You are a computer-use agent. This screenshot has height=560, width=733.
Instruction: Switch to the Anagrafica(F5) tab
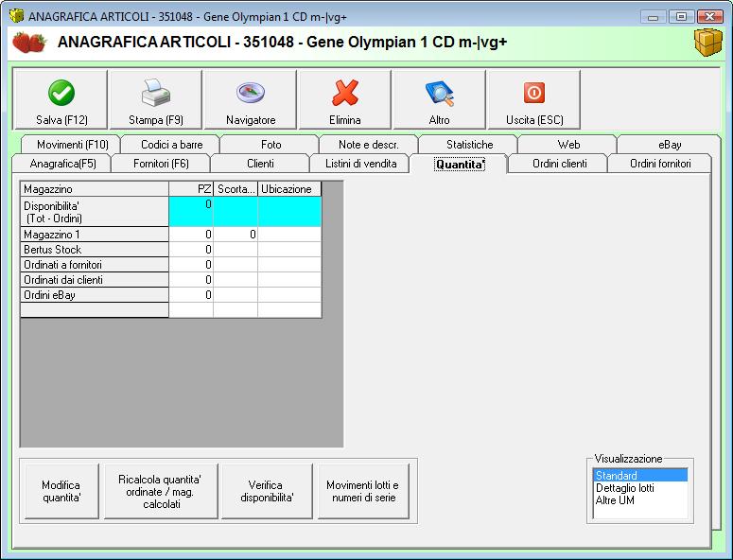pyautogui.click(x=62, y=164)
